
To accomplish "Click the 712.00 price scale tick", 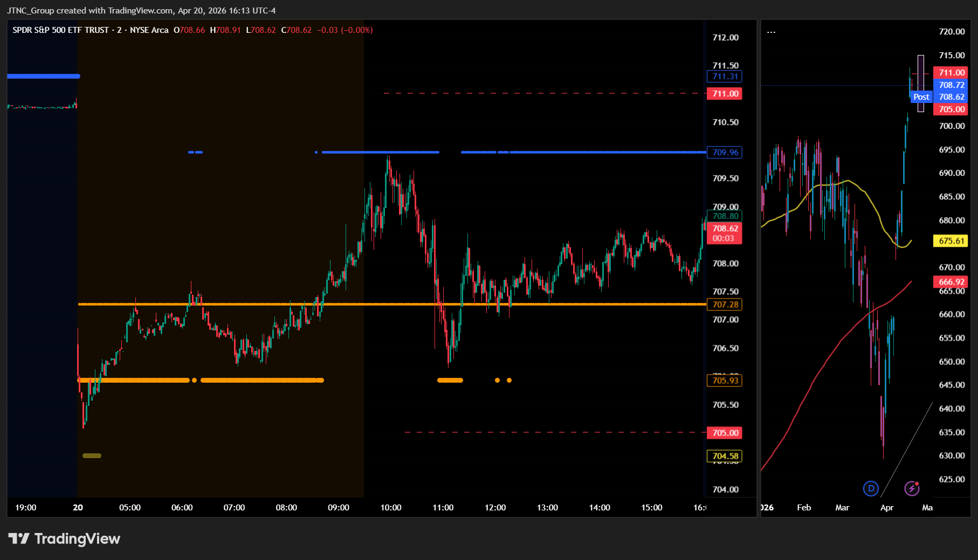I will (x=726, y=38).
